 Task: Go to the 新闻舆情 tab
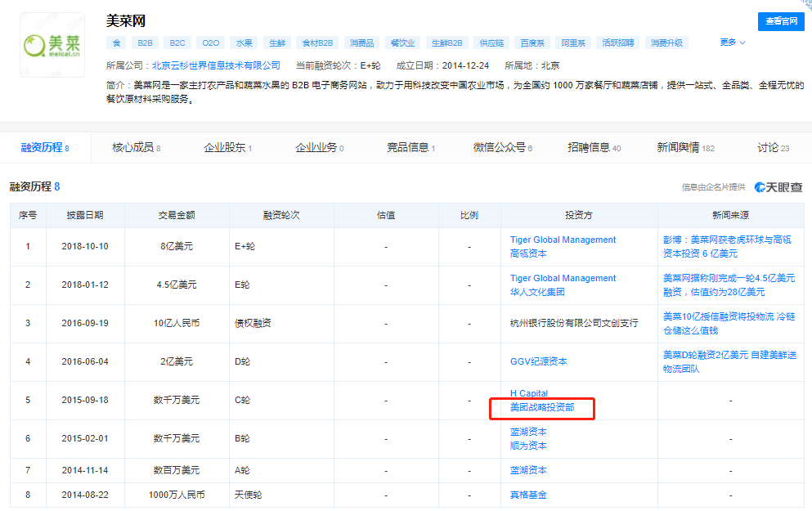click(685, 147)
